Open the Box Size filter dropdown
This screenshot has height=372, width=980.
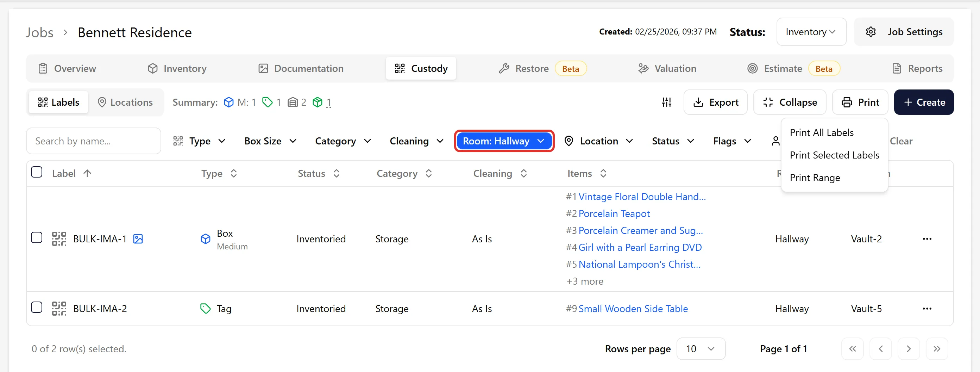[270, 141]
